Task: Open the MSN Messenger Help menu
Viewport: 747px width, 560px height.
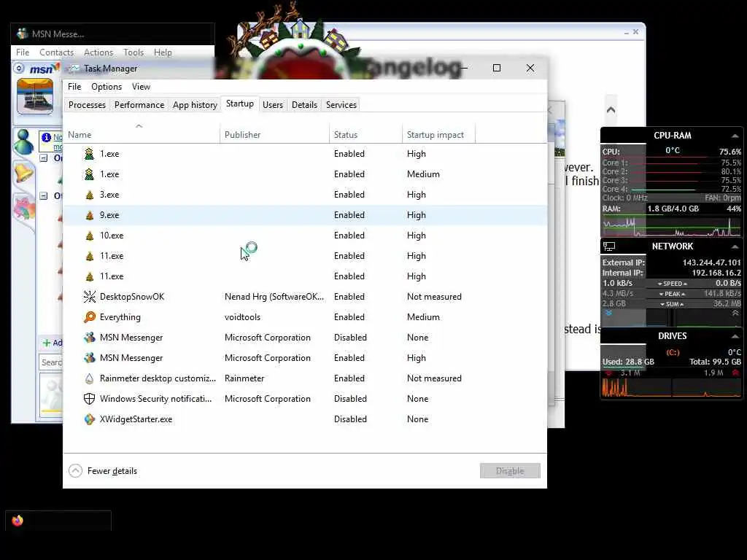Action: 163,52
